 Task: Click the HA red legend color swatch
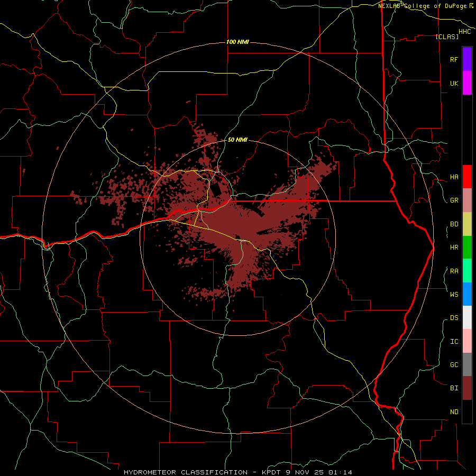tap(467, 177)
